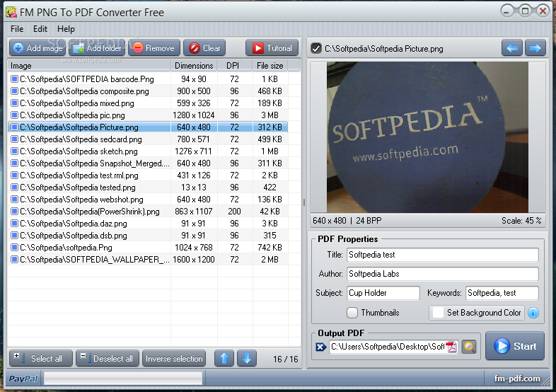Select the Softpedia Snapshot_Merged row
The width and height of the screenshot is (556, 392).
click(148, 163)
